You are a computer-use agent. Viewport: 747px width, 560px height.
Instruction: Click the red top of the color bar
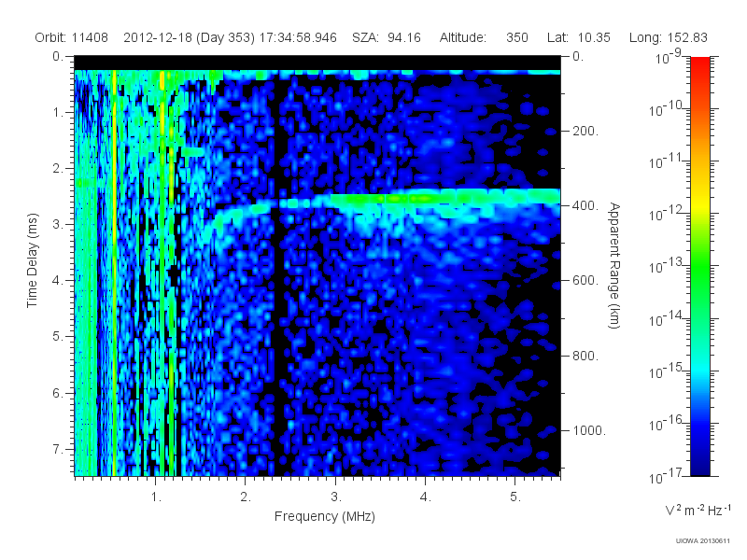(x=700, y=72)
